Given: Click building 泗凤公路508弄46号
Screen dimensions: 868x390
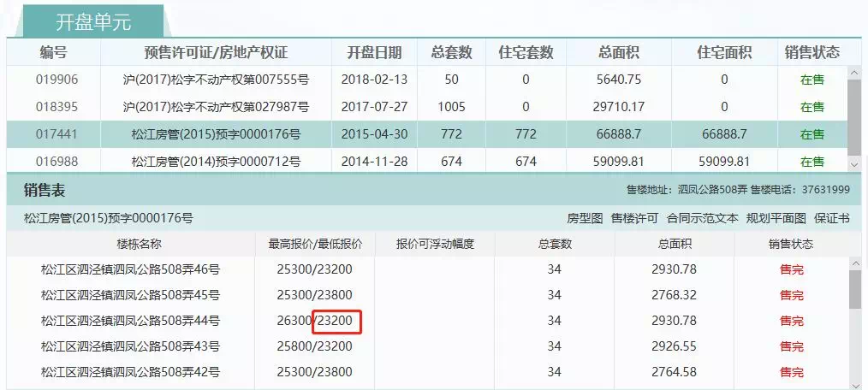Looking at the screenshot, I should tap(130, 269).
